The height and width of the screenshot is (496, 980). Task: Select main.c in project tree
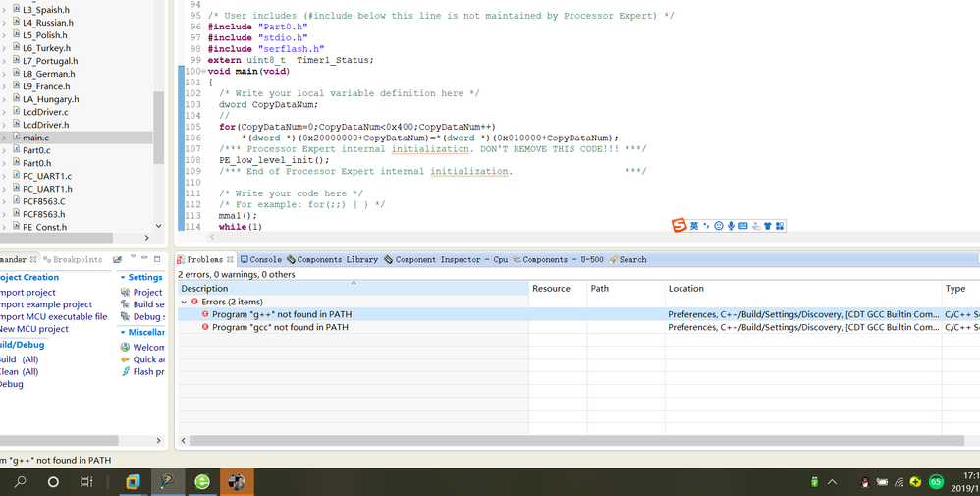click(x=35, y=138)
